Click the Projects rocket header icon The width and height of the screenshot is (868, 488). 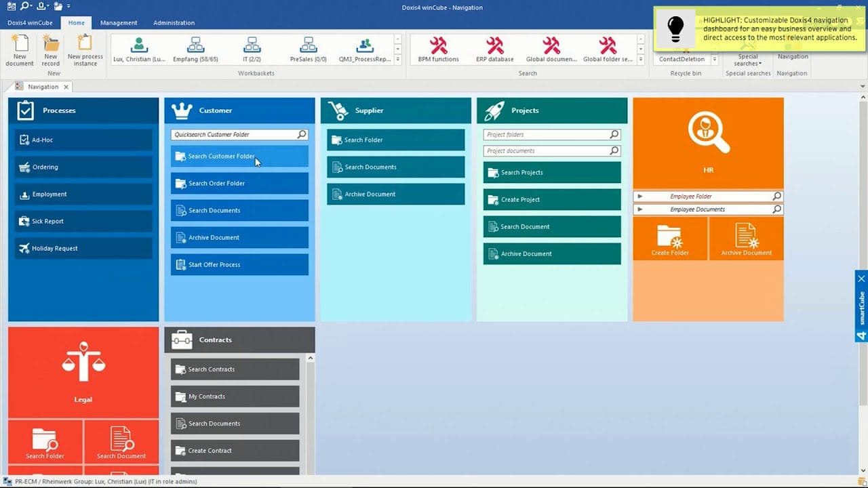pos(494,110)
